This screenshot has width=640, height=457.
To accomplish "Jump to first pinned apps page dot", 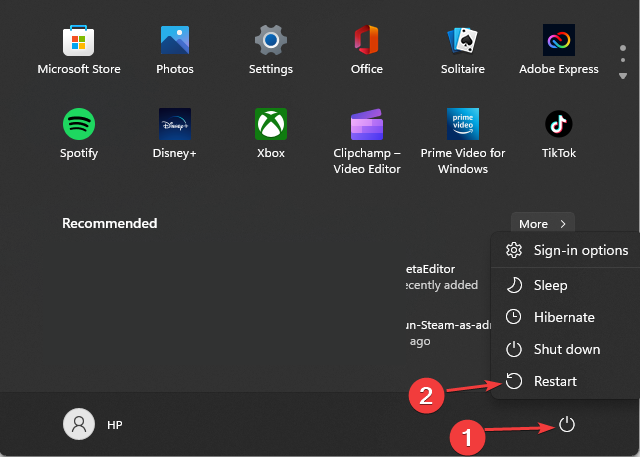I will coord(623,48).
